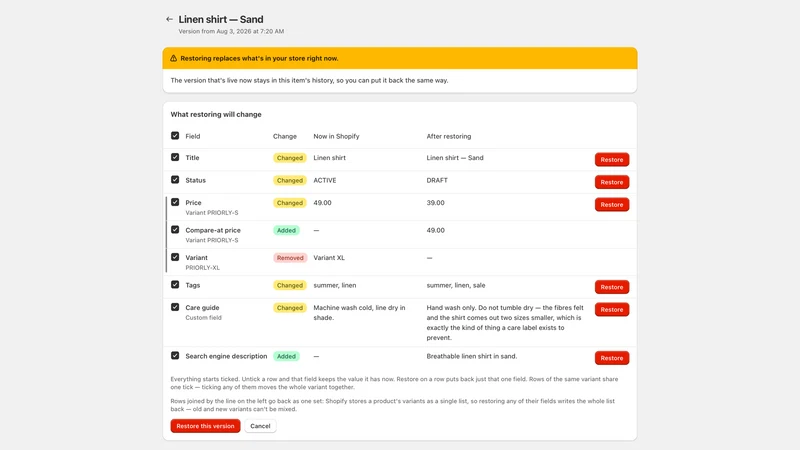Click the 'PRIORLY-XL' variant SKU label

pos(203,268)
